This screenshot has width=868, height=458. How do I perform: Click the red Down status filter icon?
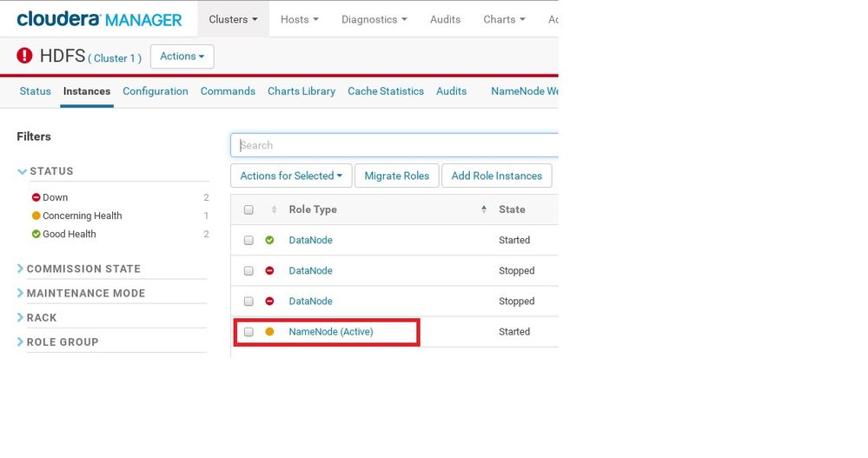point(36,197)
